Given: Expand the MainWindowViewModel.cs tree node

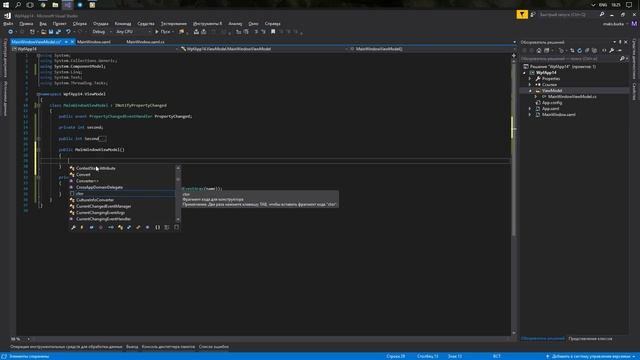Looking at the screenshot, I should pyautogui.click(x=536, y=97).
